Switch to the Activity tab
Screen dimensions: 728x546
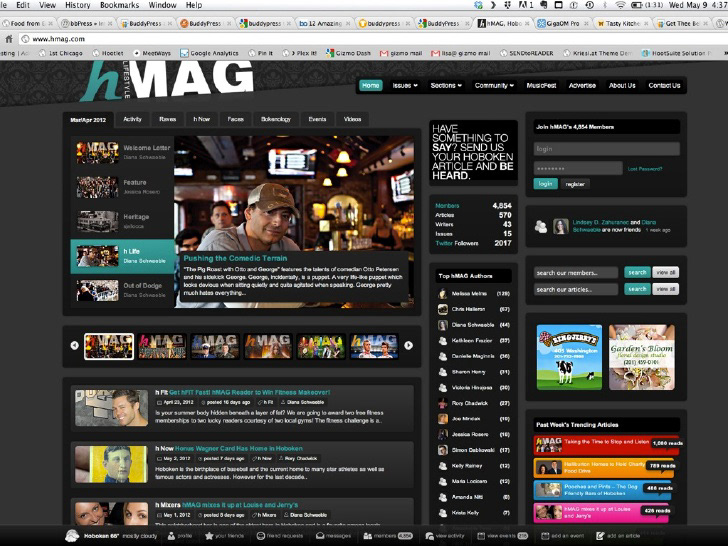point(132,119)
